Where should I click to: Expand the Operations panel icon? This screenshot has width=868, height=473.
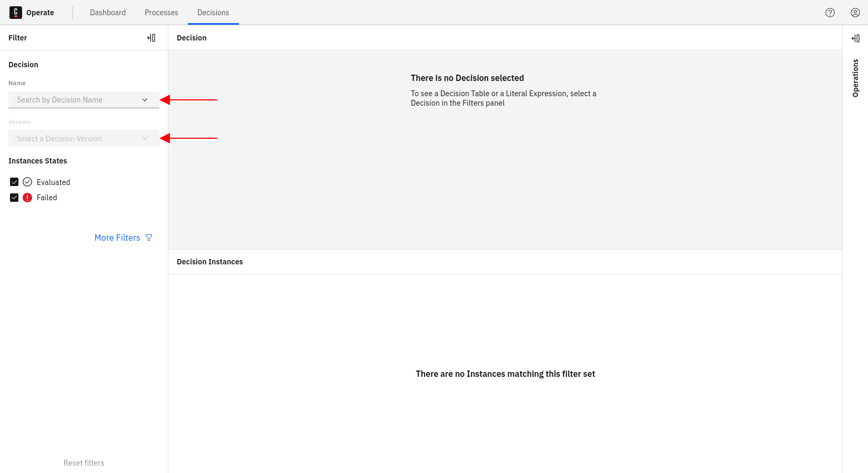pyautogui.click(x=855, y=38)
